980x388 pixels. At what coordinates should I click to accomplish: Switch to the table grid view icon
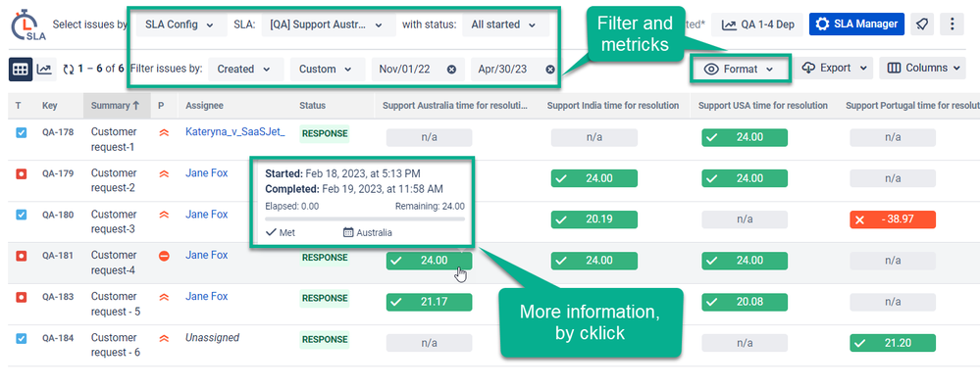point(21,70)
